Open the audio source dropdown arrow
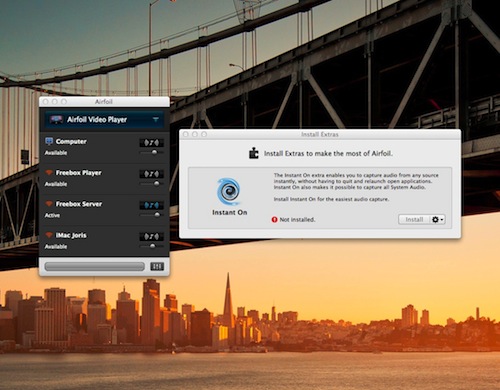The image size is (500, 390). pos(155,119)
